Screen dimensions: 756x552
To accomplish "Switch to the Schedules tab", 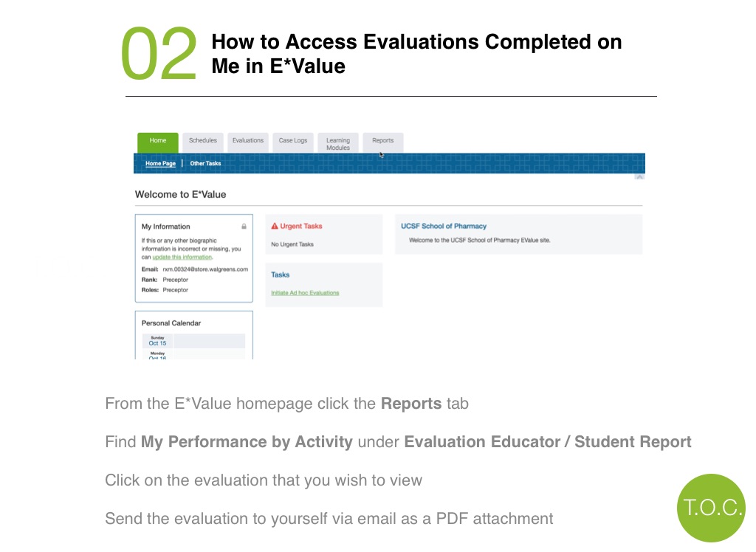I will 202,142.
